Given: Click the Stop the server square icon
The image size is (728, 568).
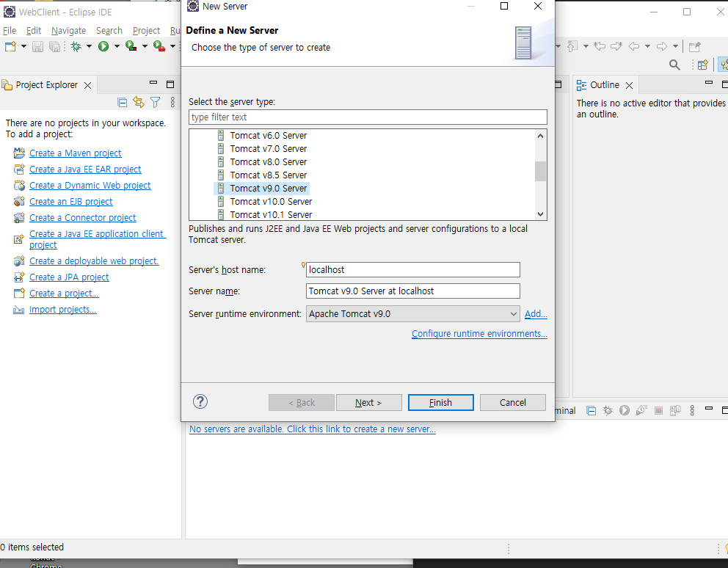Looking at the screenshot, I should (658, 410).
